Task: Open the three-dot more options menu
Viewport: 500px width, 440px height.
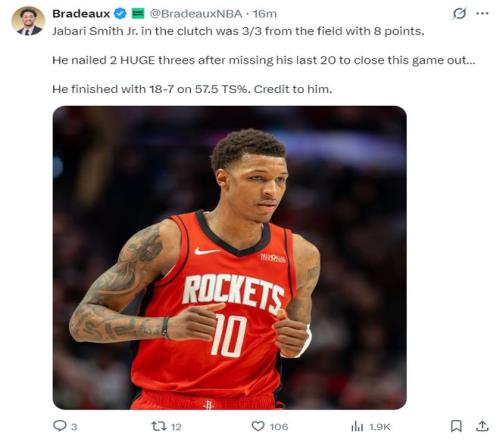Action: 482,14
